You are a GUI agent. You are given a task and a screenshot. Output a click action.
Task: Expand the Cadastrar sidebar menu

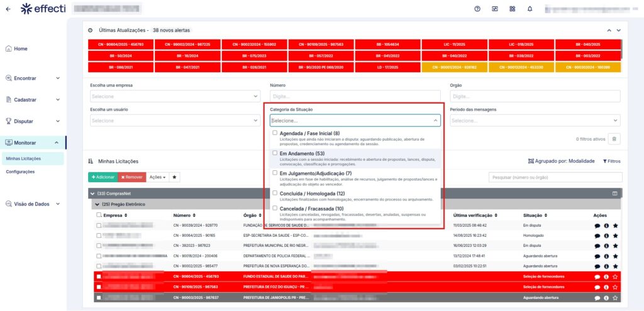(33, 100)
